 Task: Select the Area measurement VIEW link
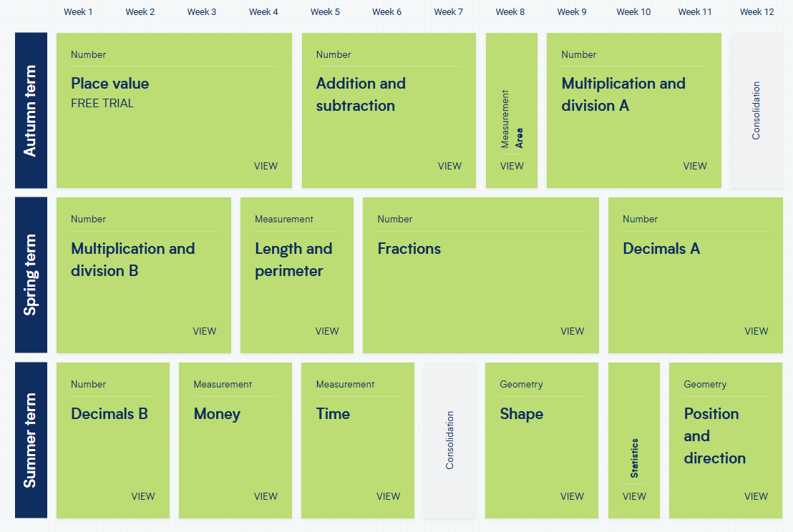click(x=512, y=166)
